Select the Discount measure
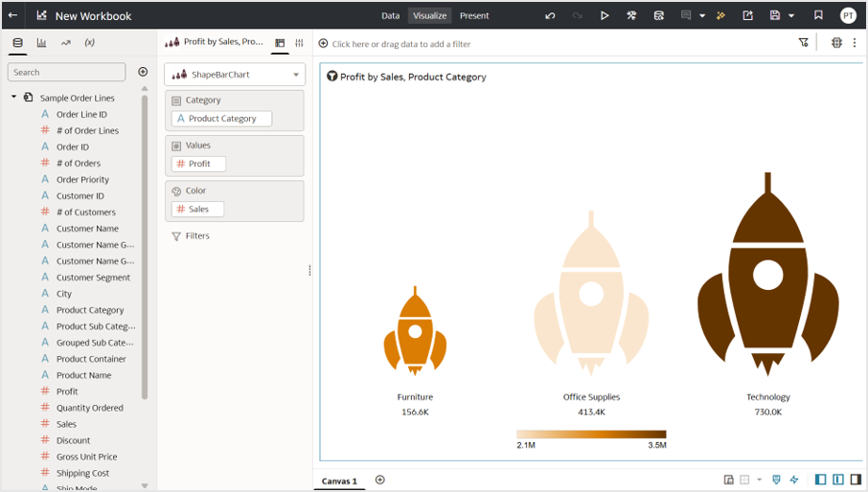This screenshot has height=492, width=868. tap(73, 440)
